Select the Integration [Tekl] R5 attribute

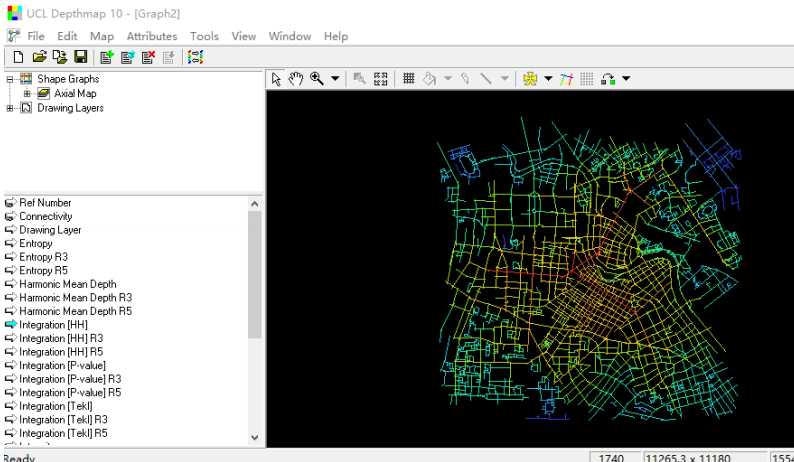(x=63, y=433)
